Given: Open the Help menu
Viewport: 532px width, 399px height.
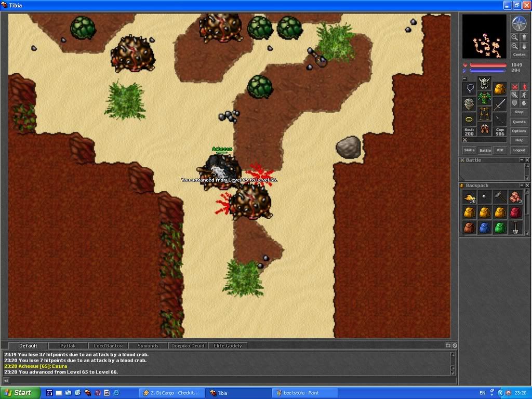Looking at the screenshot, I should (x=519, y=140).
